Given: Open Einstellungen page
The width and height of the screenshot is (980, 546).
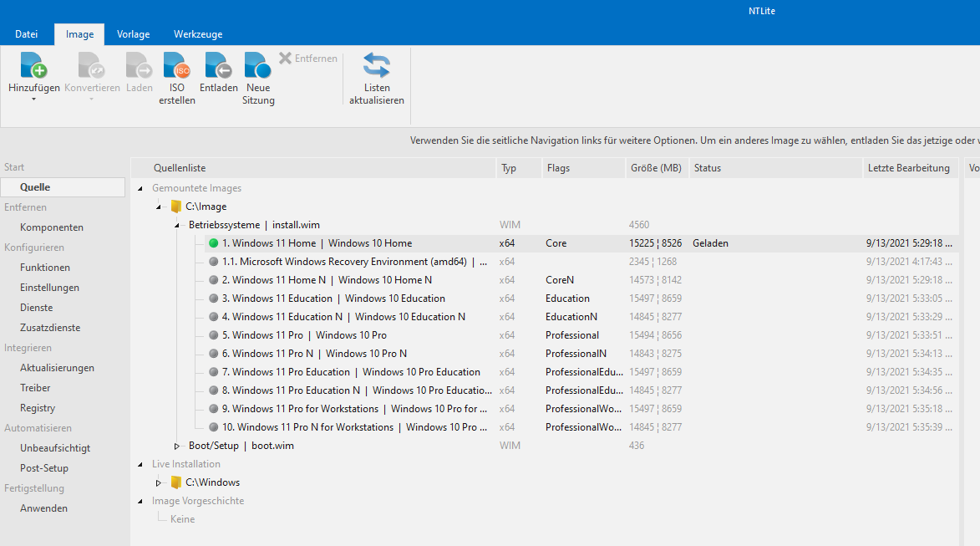Looking at the screenshot, I should 49,287.
